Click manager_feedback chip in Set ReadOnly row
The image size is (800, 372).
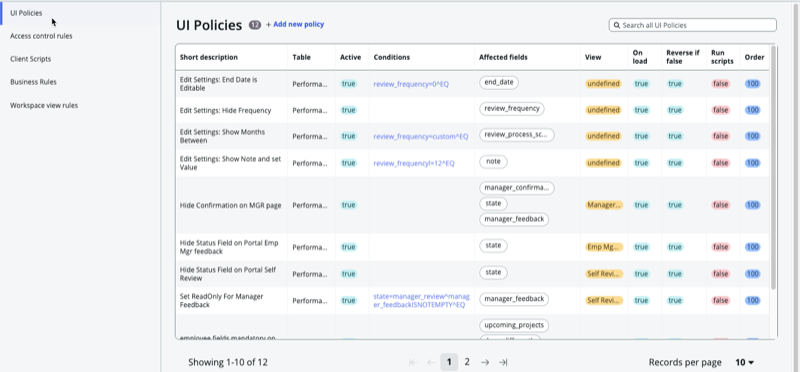pyautogui.click(x=514, y=299)
